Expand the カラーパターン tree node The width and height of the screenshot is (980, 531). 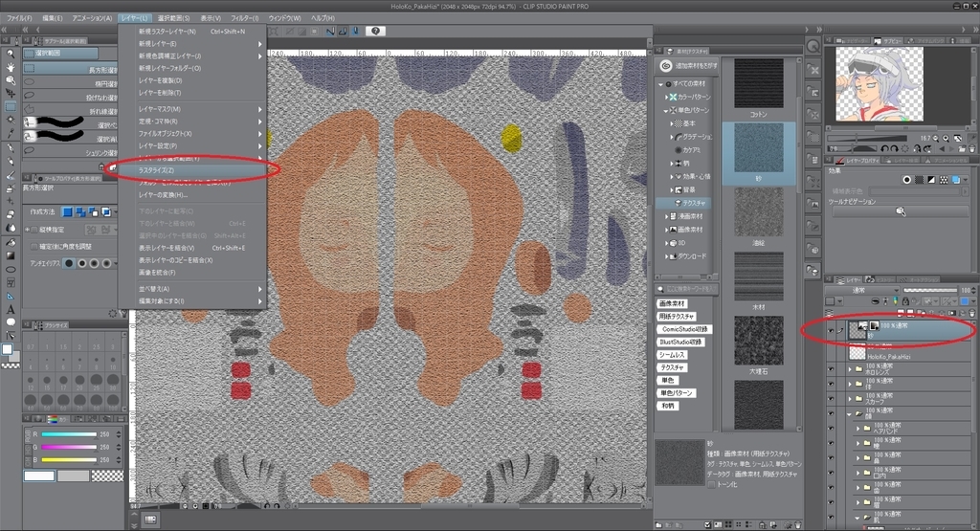click(666, 97)
